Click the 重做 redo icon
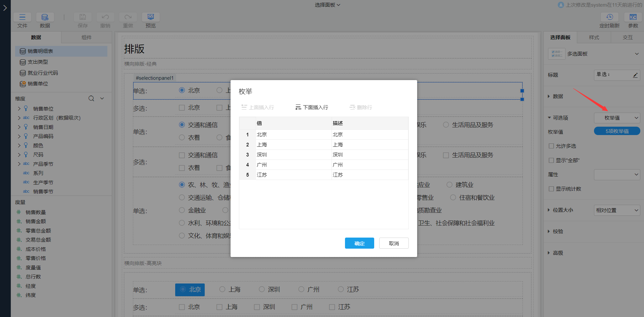Screen dimensions: 644x317 click(128, 17)
